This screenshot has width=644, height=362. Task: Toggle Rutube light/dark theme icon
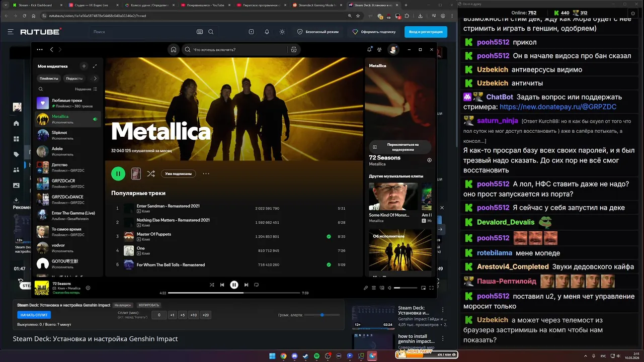(x=282, y=32)
